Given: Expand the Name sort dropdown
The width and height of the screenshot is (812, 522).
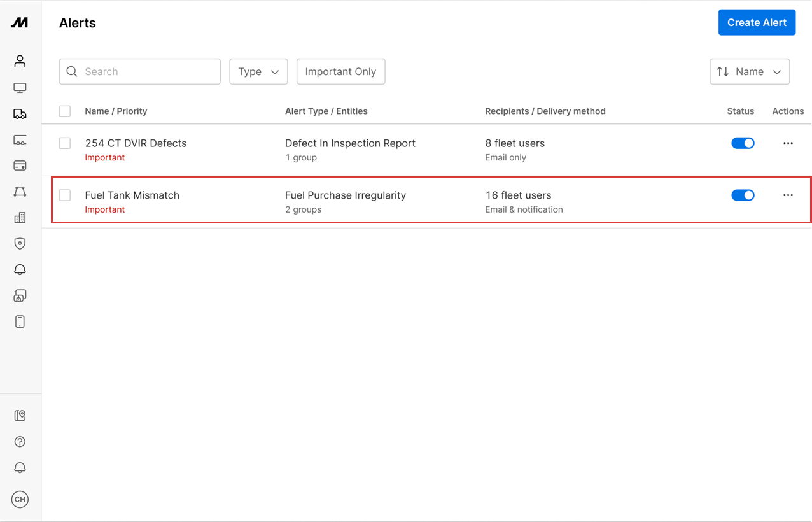Looking at the screenshot, I should tap(749, 72).
